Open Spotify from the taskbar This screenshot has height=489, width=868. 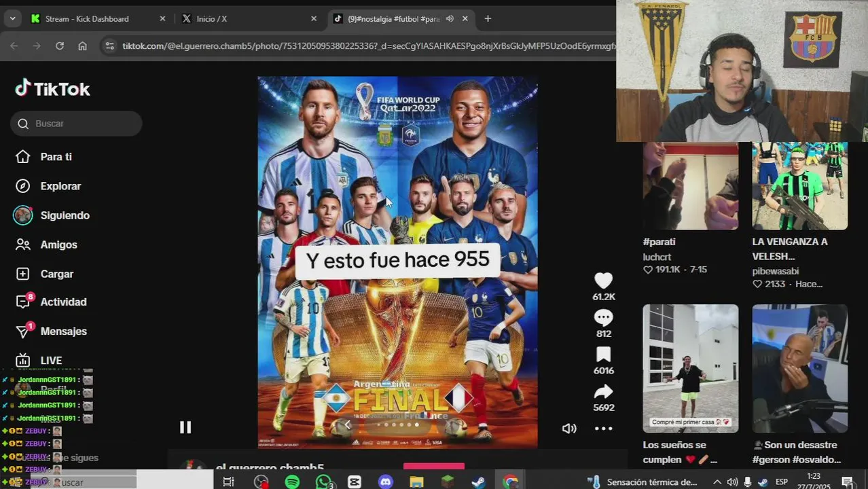click(293, 482)
